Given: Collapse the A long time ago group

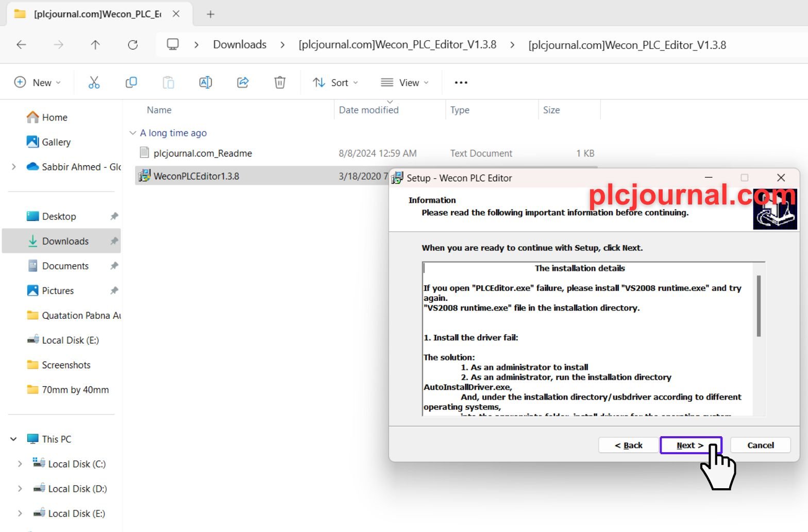Looking at the screenshot, I should coord(132,133).
